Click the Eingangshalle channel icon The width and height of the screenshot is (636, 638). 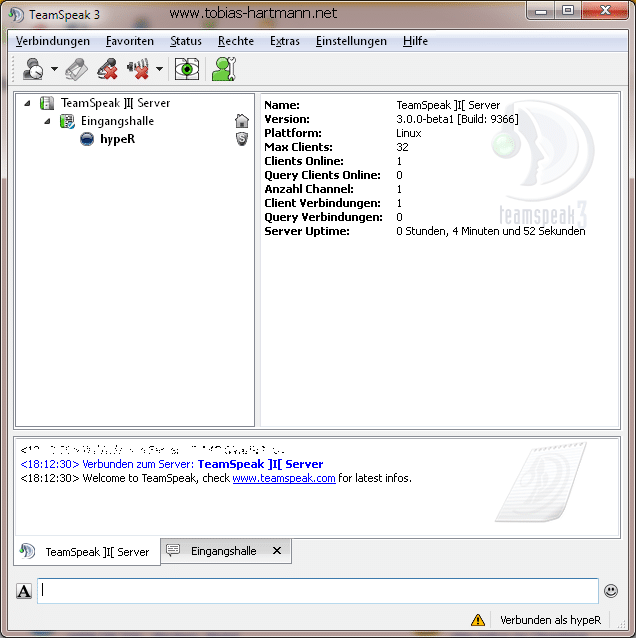[x=67, y=121]
